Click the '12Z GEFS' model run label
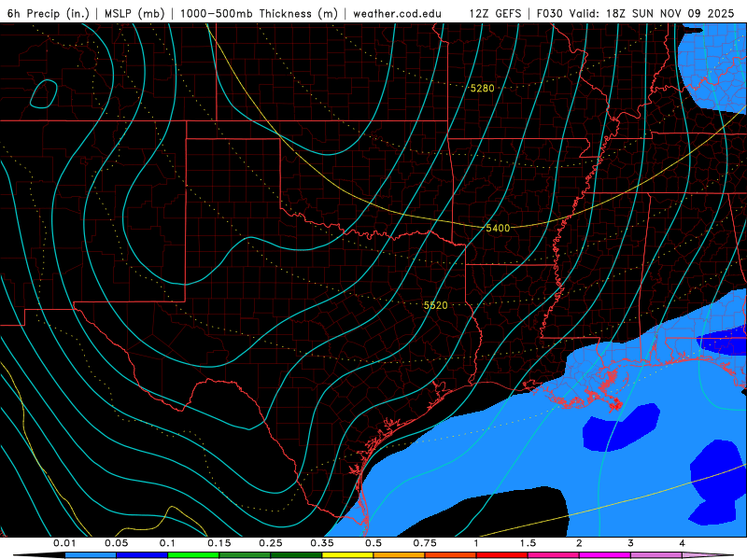The width and height of the screenshot is (747, 560). click(495, 13)
